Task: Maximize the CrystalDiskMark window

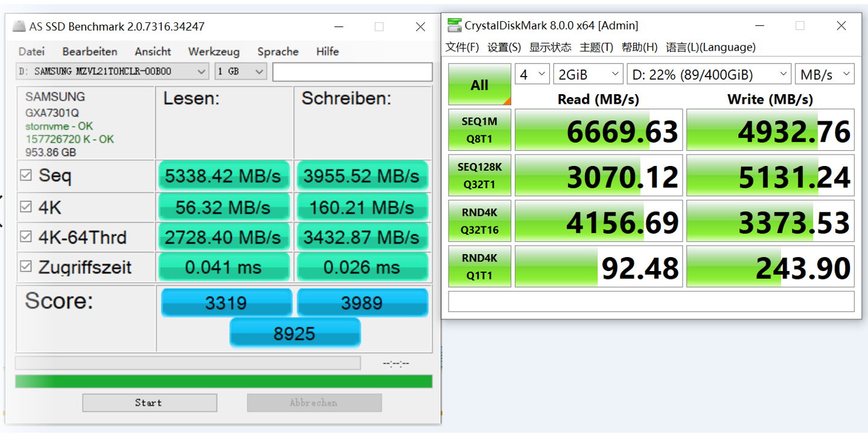Action: (x=800, y=25)
